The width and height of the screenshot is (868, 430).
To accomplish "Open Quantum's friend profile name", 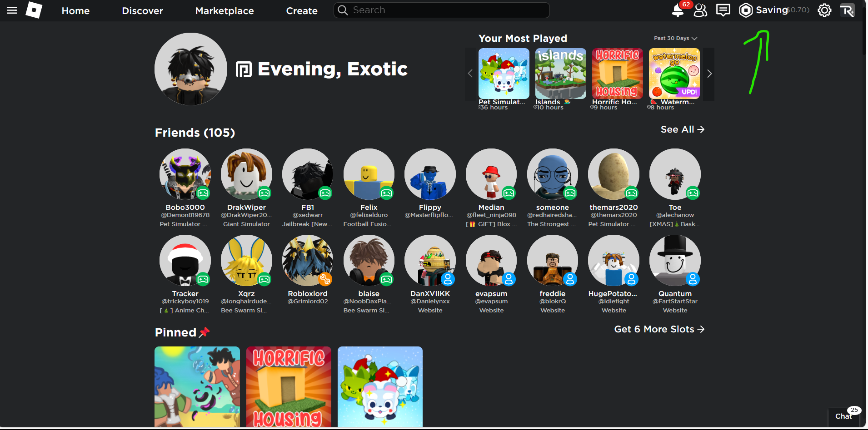I will pyautogui.click(x=675, y=293).
